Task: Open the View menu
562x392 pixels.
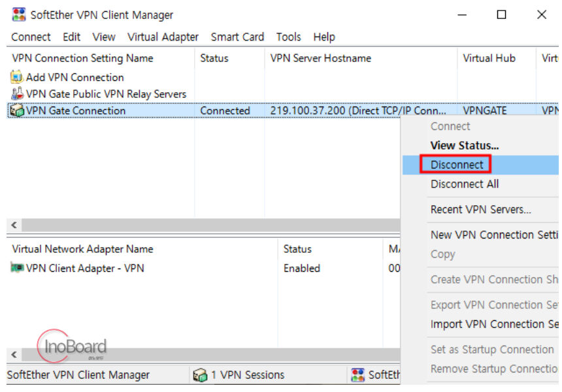Action: tap(104, 37)
